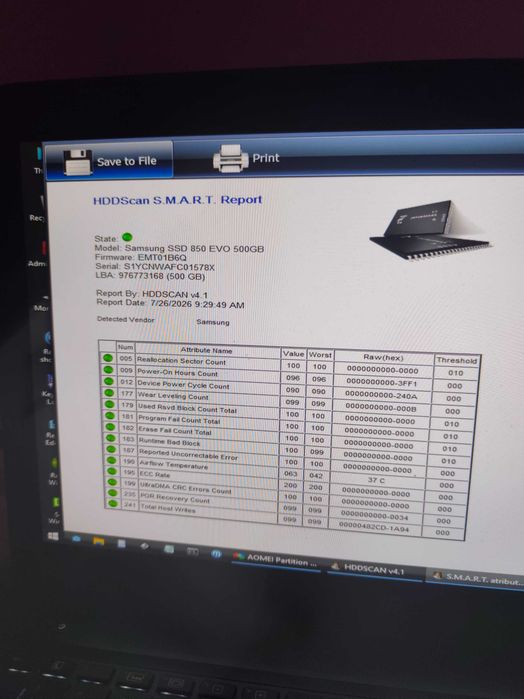Click the ECC Rate attribute name
The image size is (524, 699).
155,474
